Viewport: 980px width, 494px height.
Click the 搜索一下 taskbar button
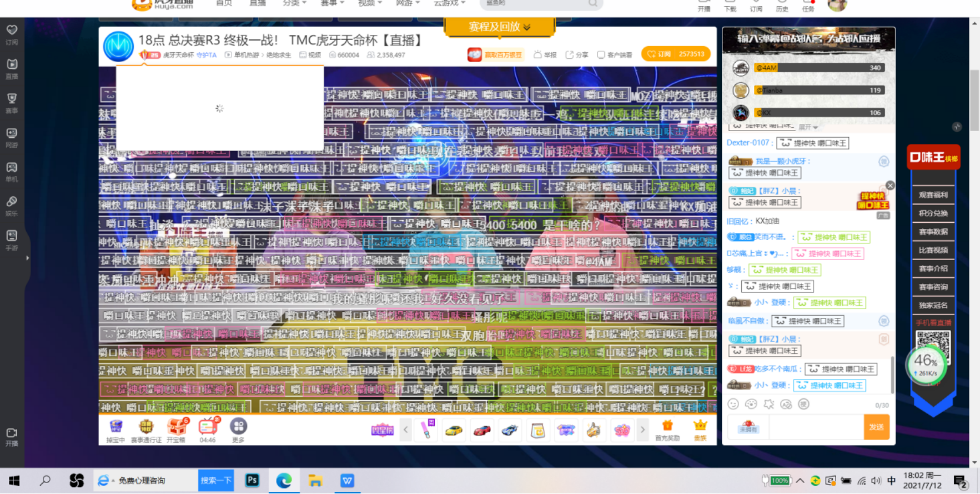point(215,480)
